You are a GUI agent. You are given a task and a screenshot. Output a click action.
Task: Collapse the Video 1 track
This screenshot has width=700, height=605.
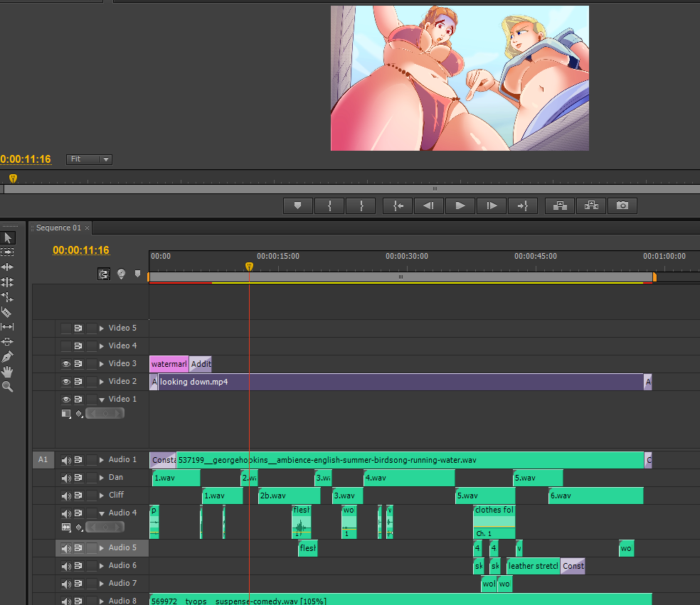(x=102, y=400)
